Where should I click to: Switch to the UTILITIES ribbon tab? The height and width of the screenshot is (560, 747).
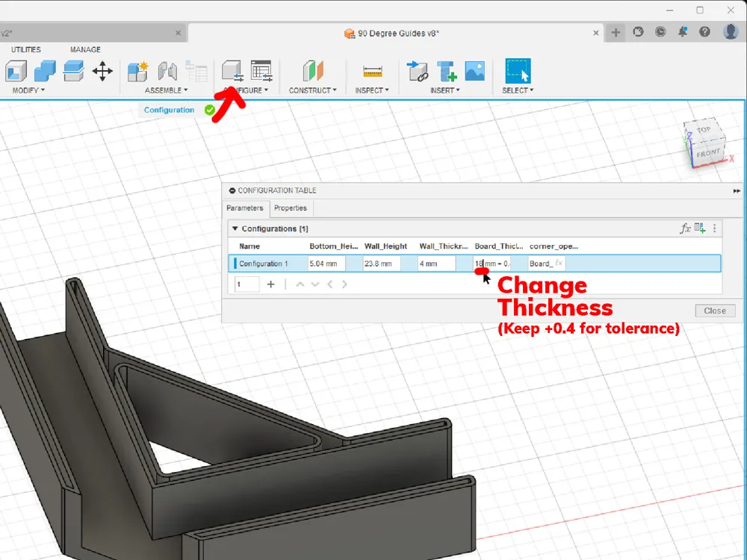tap(25, 49)
